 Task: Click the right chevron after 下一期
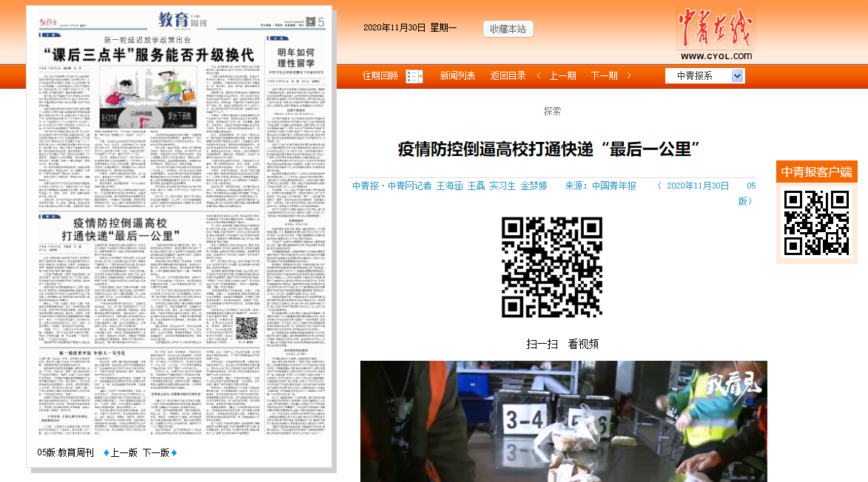(629, 75)
